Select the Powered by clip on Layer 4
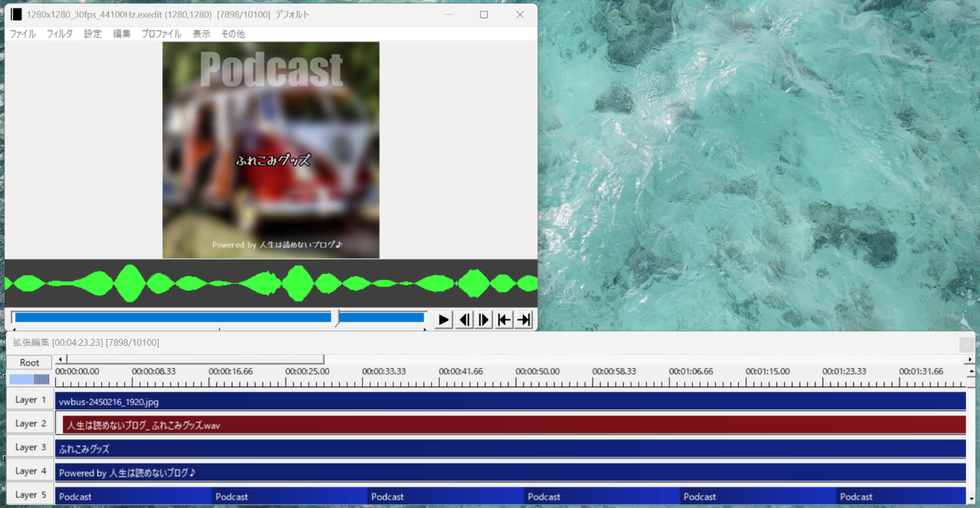This screenshot has width=980, height=508. click(x=511, y=473)
